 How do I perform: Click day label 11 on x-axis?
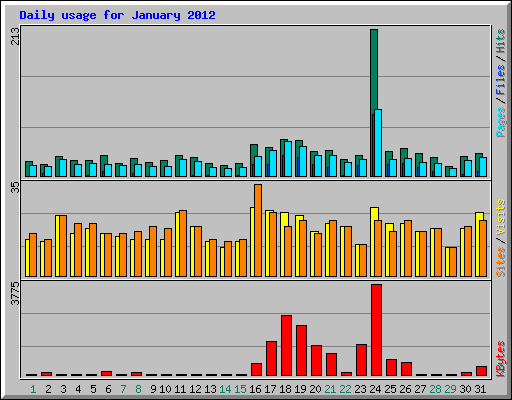180,389
